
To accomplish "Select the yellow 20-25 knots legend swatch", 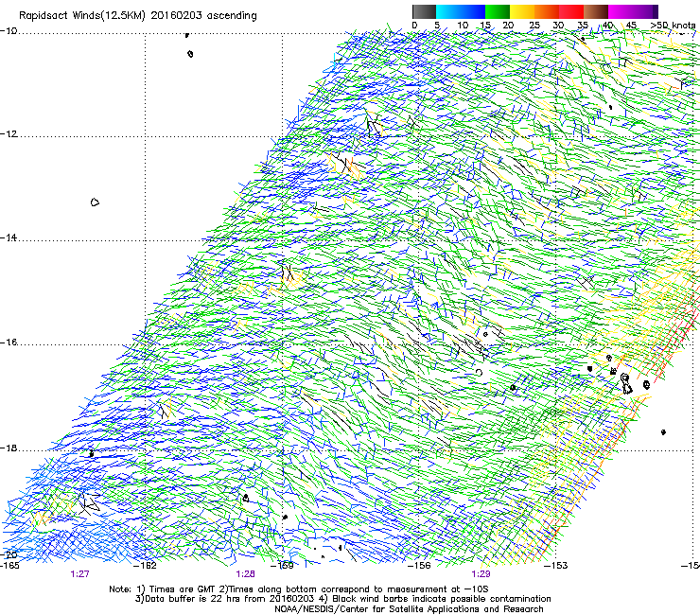I will click(x=522, y=11).
